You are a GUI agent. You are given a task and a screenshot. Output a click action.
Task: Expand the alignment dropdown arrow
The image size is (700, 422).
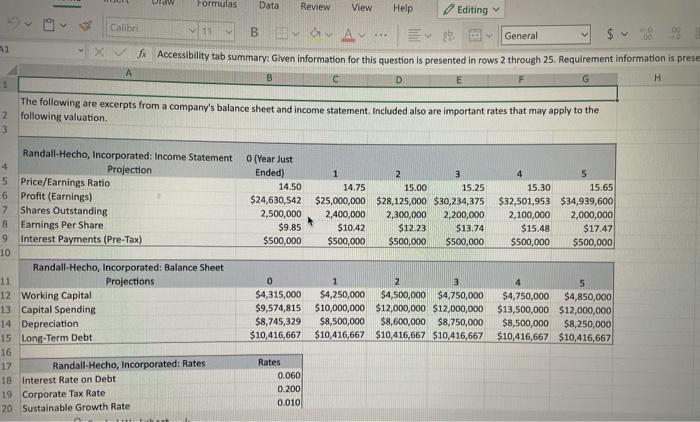(428, 35)
